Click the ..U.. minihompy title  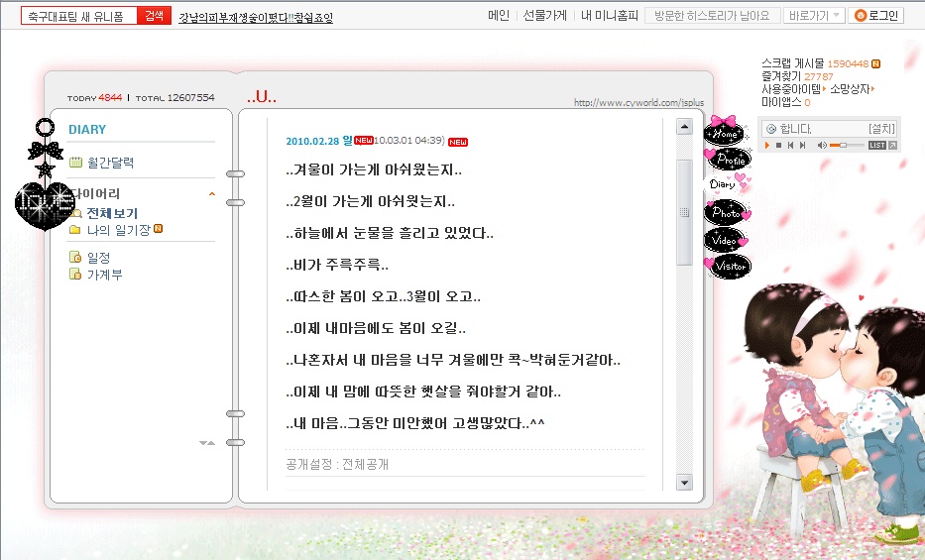[262, 97]
